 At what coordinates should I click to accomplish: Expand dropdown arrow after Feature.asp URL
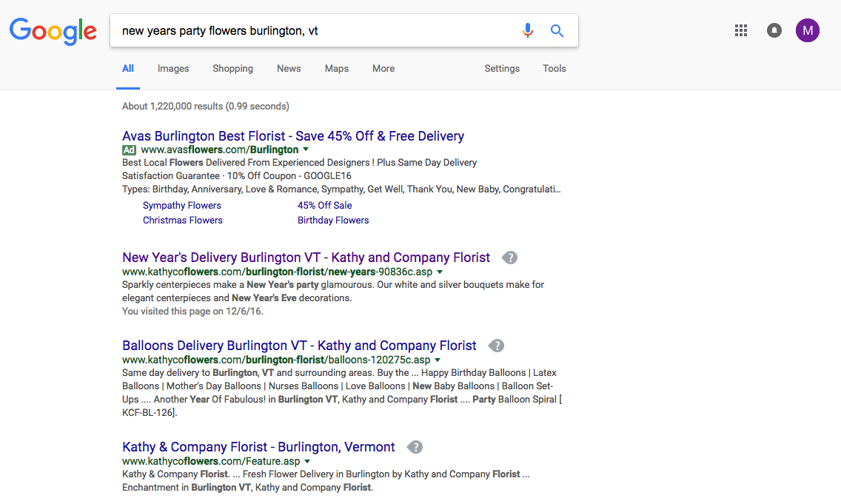click(x=307, y=461)
